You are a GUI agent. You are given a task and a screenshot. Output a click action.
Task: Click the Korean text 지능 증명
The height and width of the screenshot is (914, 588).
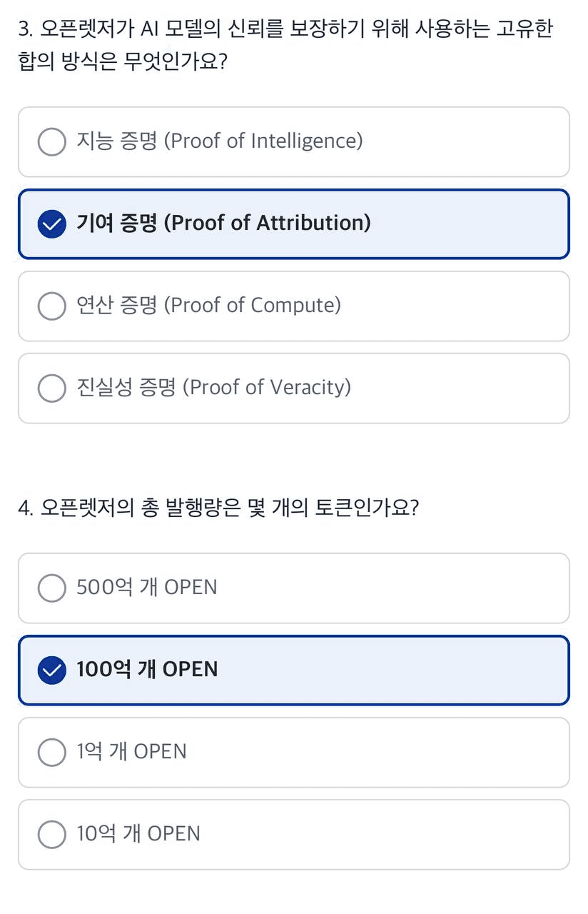(x=116, y=141)
